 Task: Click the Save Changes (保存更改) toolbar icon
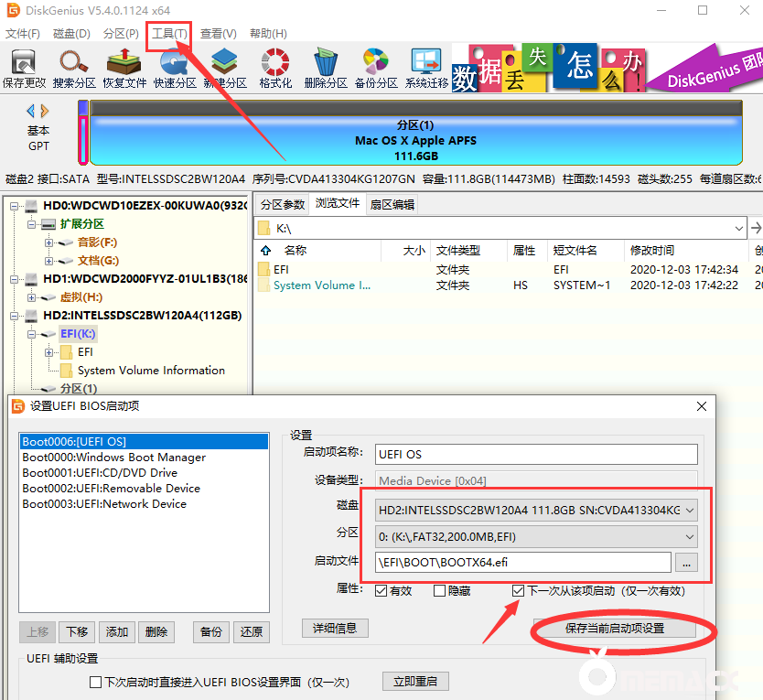click(24, 68)
